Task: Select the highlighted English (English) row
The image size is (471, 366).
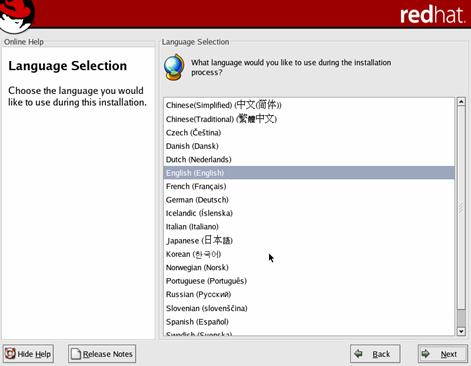Action: [x=309, y=173]
